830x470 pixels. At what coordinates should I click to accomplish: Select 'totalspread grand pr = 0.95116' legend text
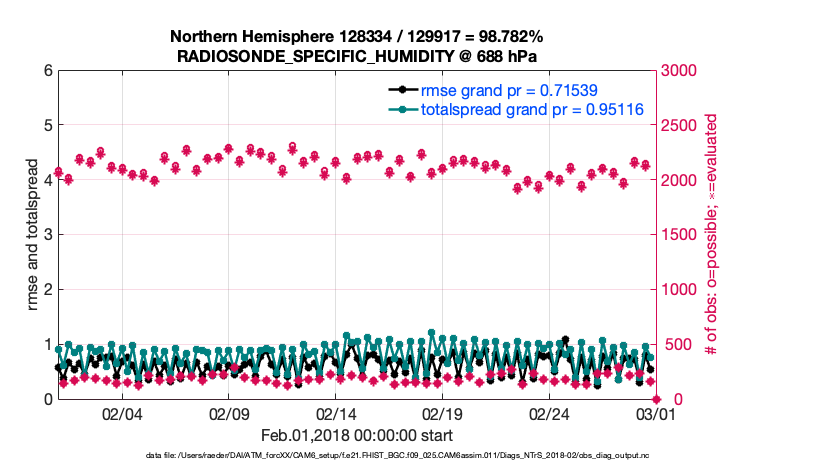[x=517, y=110]
